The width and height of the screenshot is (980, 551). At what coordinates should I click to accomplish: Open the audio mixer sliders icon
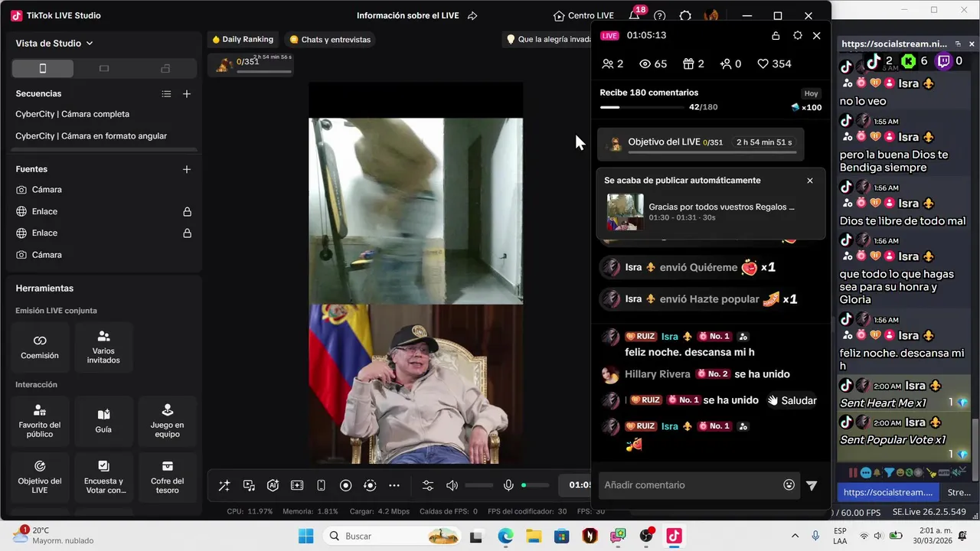click(x=428, y=485)
